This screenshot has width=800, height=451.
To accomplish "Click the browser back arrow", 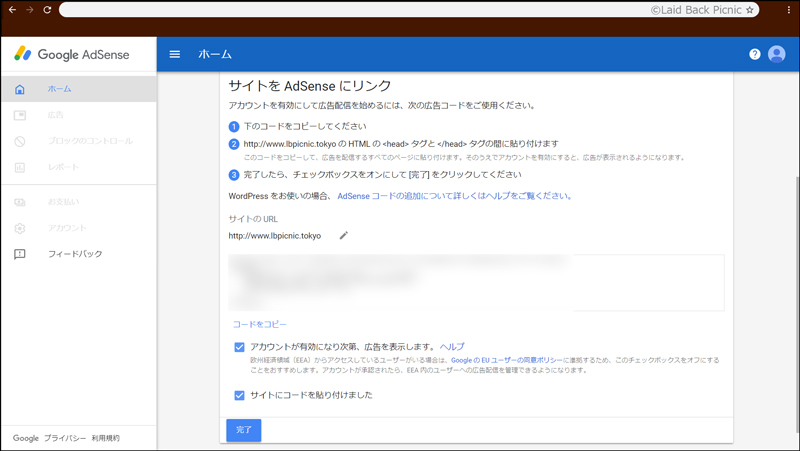I will (x=12, y=10).
